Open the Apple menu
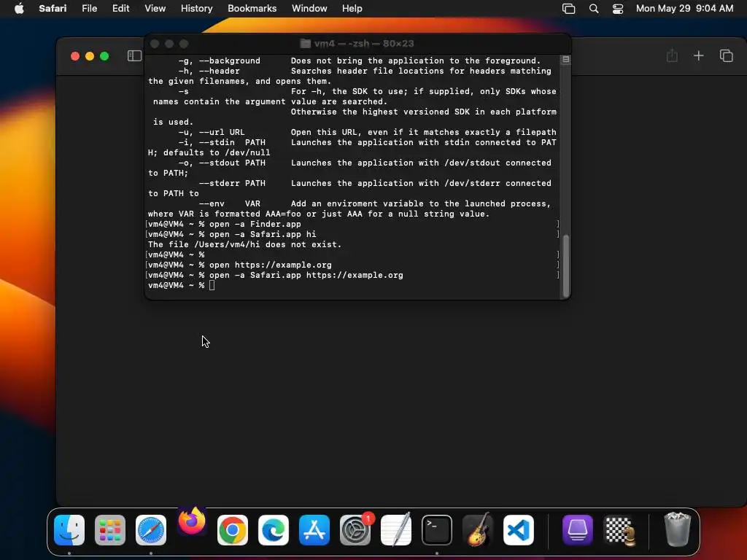 tap(19, 9)
